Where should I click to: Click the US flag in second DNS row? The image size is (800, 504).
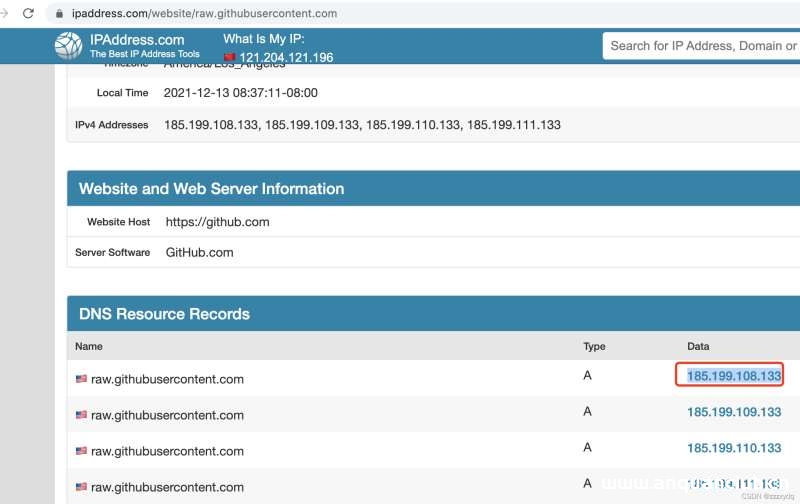pos(81,414)
